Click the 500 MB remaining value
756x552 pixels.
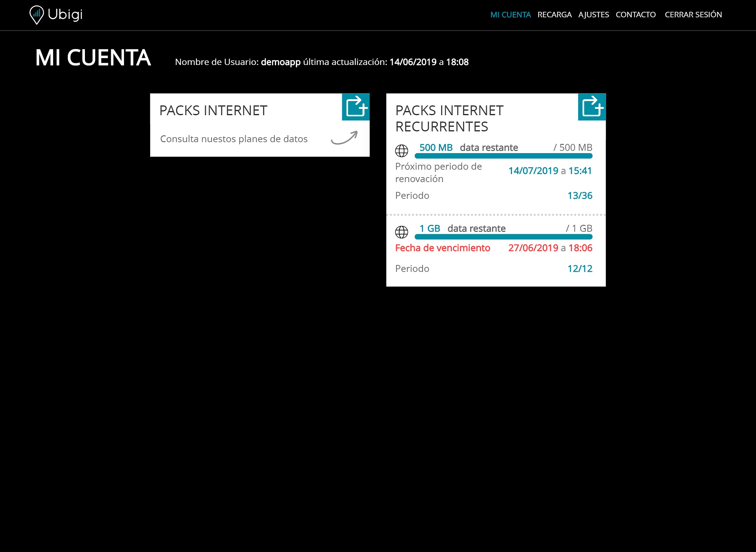436,148
